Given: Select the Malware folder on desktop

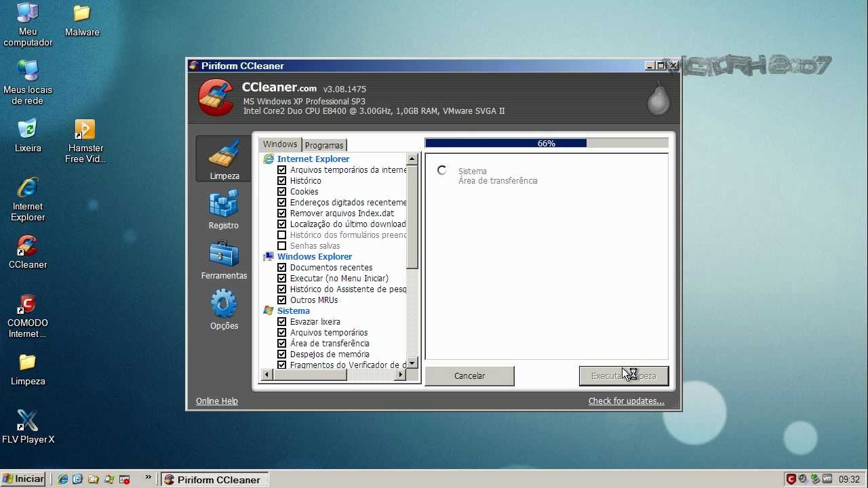Looking at the screenshot, I should pos(82,20).
